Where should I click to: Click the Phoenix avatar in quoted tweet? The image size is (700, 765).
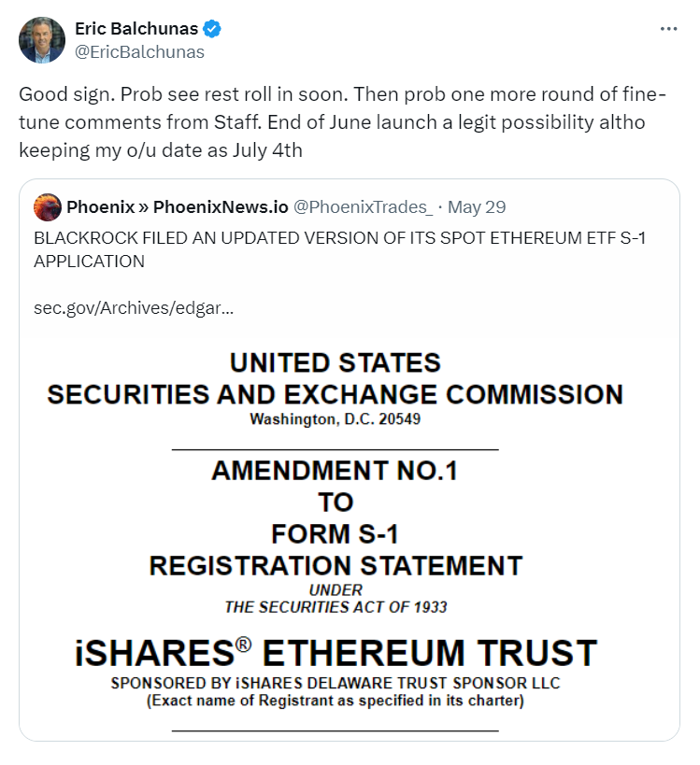pos(48,207)
